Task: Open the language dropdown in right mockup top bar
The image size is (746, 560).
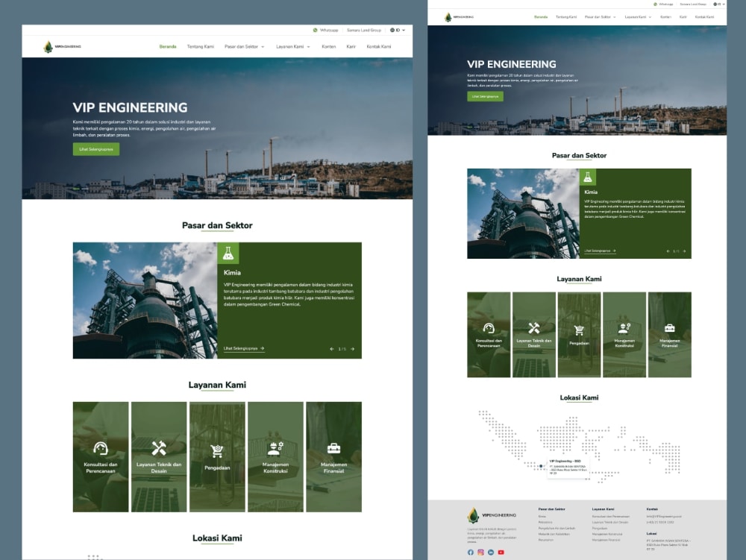Action: pyautogui.click(x=719, y=4)
